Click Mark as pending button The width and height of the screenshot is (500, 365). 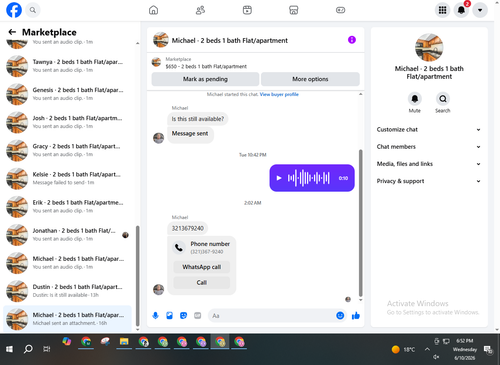click(x=205, y=79)
